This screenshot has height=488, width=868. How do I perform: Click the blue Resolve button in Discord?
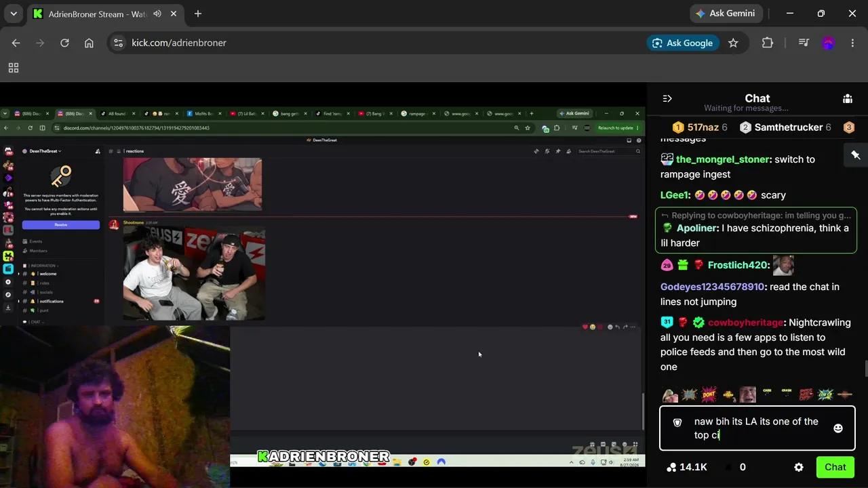click(61, 224)
